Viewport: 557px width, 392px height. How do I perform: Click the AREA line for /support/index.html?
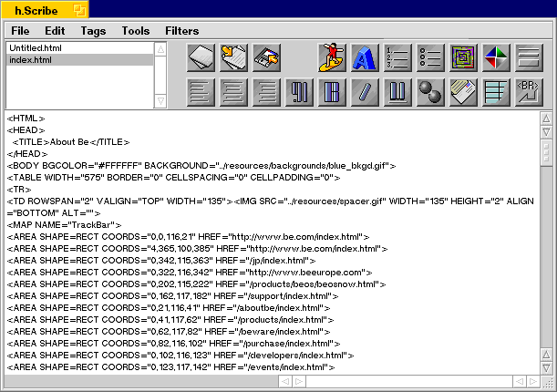(x=172, y=296)
